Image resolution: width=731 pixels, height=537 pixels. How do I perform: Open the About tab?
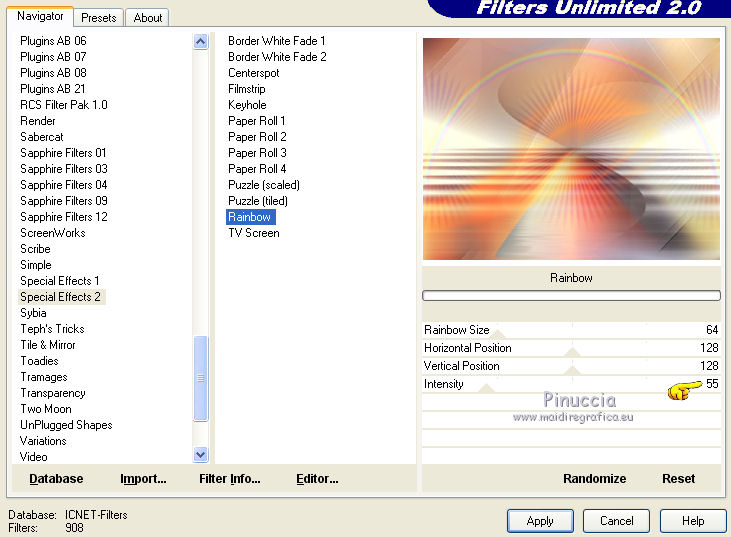147,18
